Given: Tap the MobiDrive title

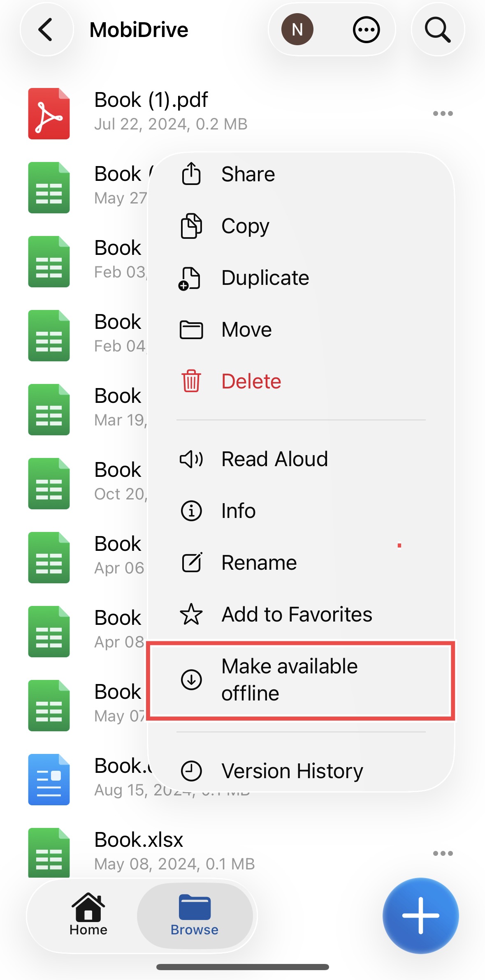Looking at the screenshot, I should pyautogui.click(x=139, y=30).
